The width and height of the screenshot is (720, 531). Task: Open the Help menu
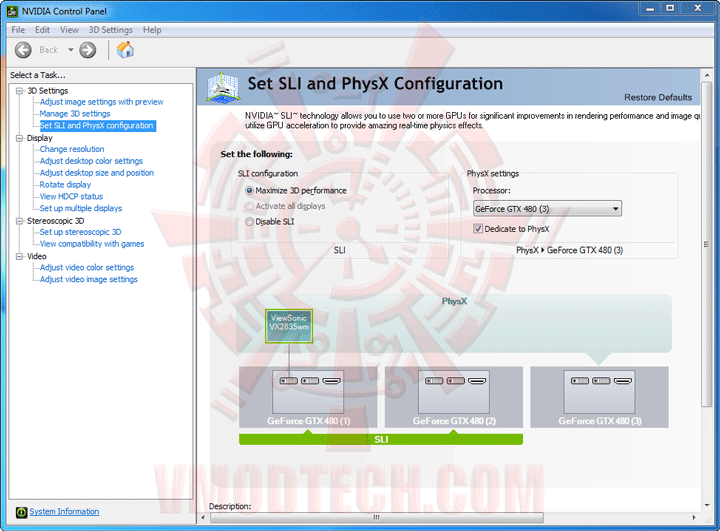coord(152,30)
